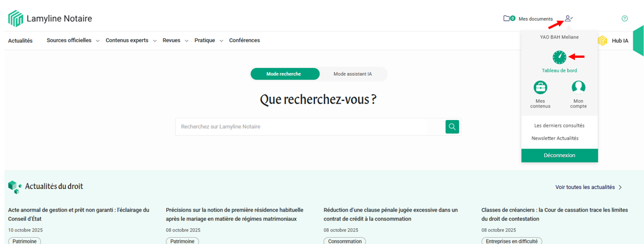
Task: Open the Actualités menu item
Action: [20, 40]
